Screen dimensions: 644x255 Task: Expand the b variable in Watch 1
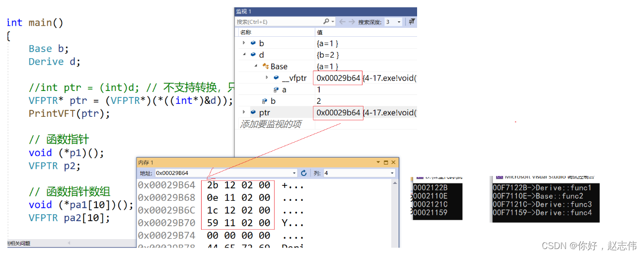coord(244,43)
